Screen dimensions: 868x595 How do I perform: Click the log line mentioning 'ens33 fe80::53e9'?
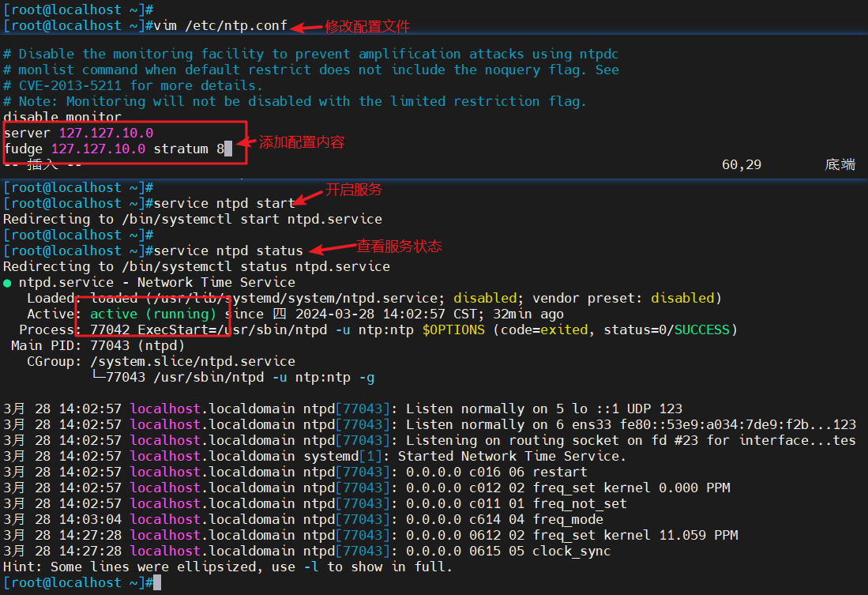[430, 424]
